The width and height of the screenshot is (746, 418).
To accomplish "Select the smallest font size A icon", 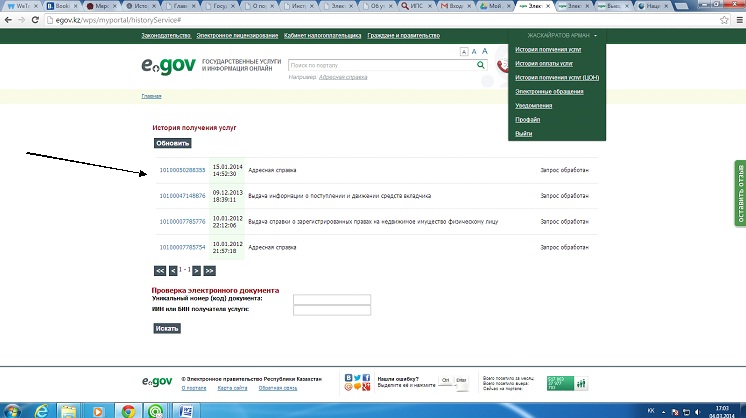I will (x=463, y=51).
